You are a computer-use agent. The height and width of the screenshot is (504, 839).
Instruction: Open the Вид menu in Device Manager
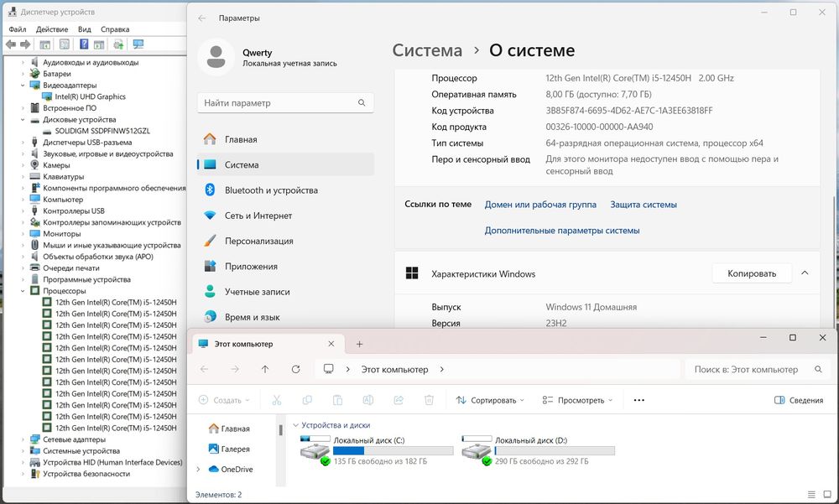(85, 29)
